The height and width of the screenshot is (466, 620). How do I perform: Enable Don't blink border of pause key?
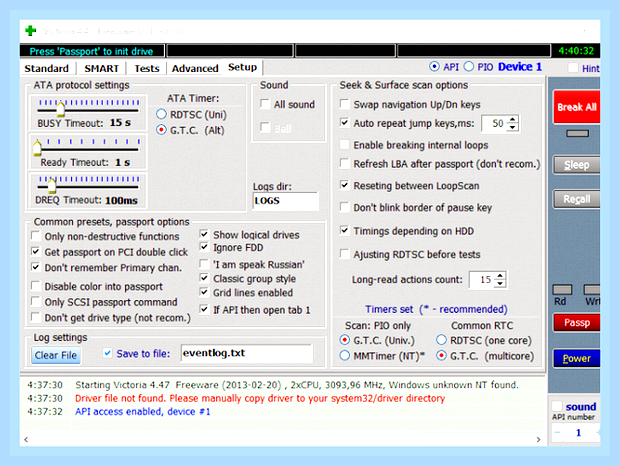(x=344, y=207)
